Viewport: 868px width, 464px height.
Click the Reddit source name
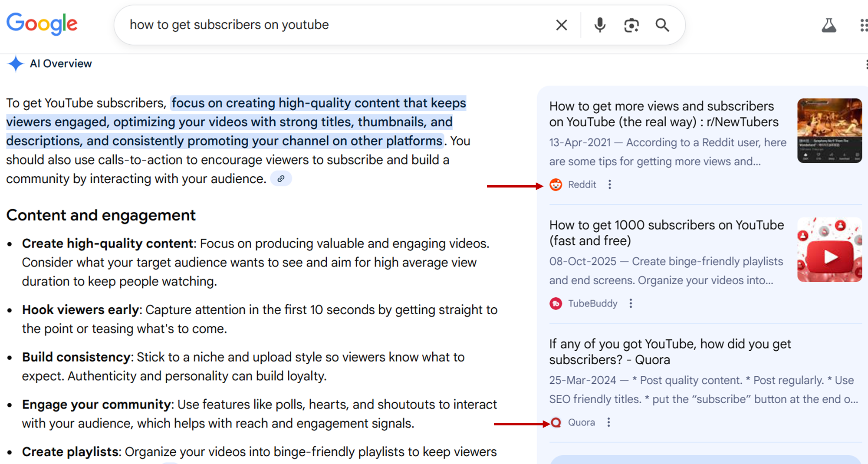[x=582, y=184]
